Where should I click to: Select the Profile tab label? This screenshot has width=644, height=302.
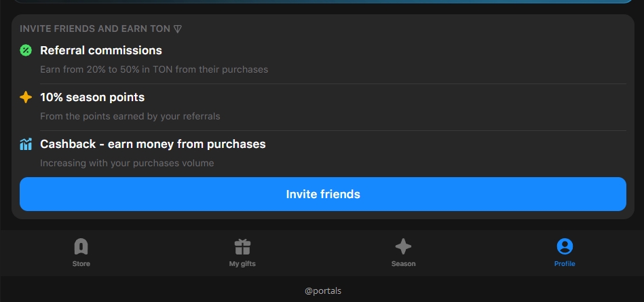[564, 264]
